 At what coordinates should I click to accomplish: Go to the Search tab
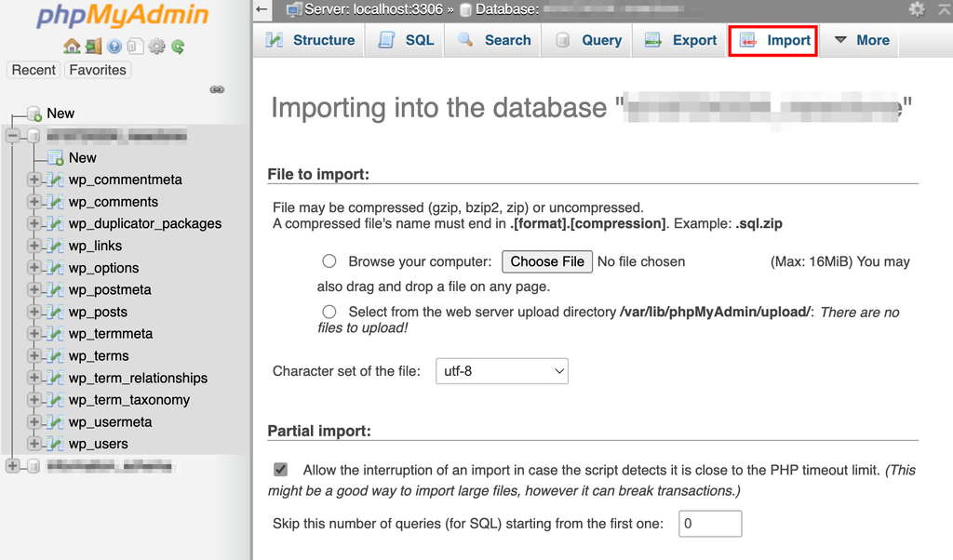(494, 40)
